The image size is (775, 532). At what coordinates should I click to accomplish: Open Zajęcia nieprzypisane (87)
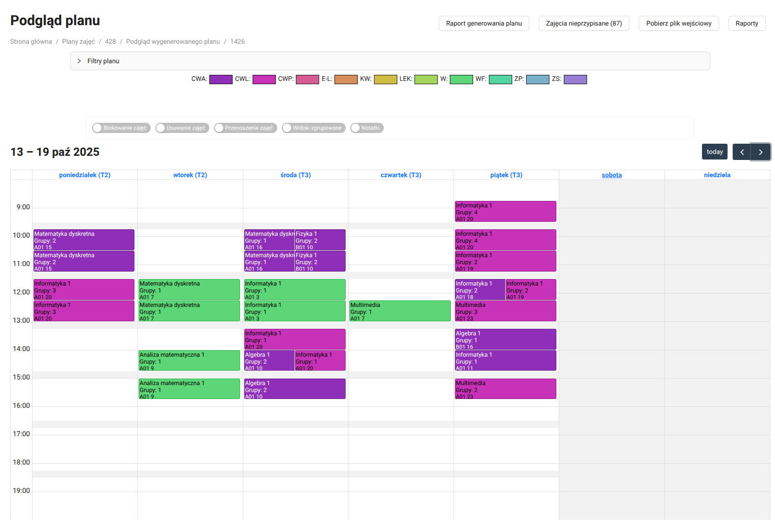pyautogui.click(x=584, y=23)
